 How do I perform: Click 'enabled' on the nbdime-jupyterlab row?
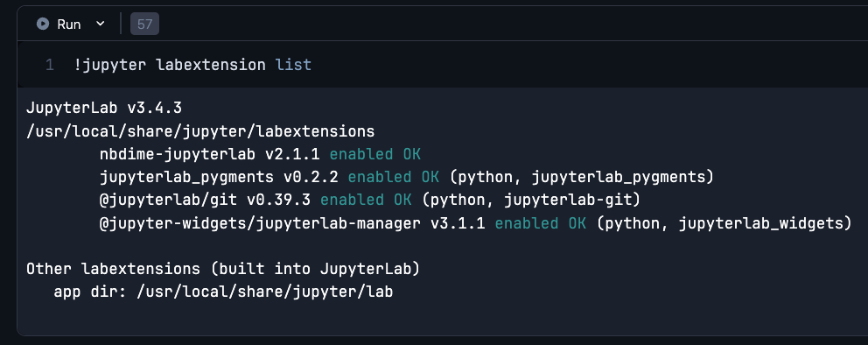361,154
